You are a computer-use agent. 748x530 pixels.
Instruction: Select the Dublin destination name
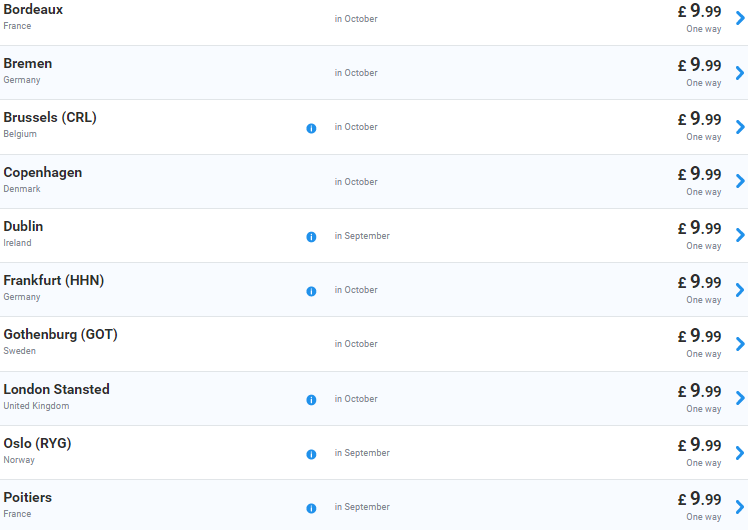click(23, 226)
